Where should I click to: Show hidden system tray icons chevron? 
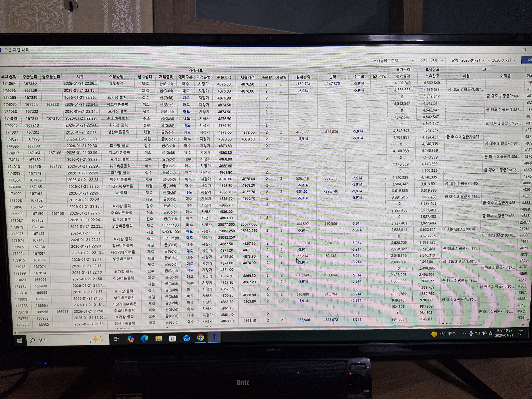tap(464, 334)
